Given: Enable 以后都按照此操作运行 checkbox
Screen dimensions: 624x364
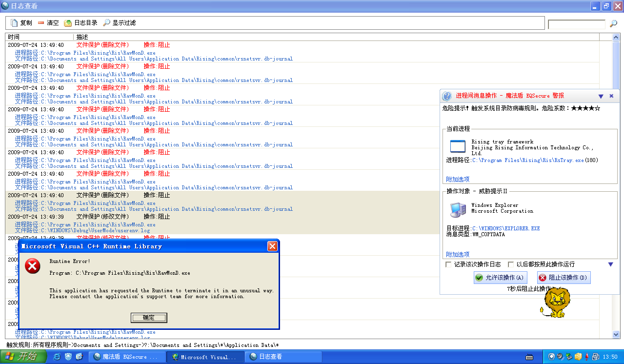Looking at the screenshot, I should click(511, 264).
